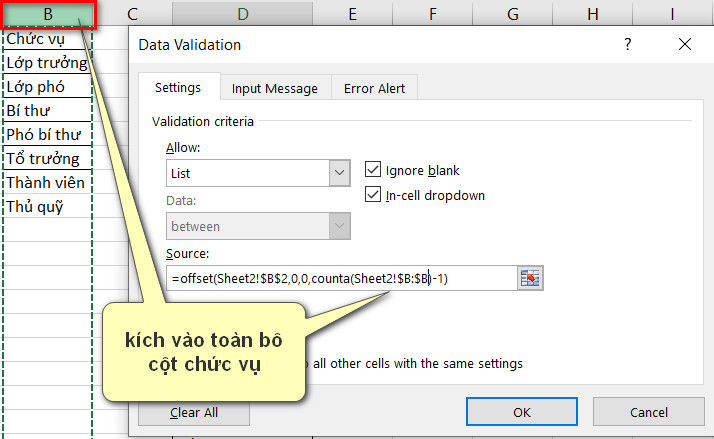Confirm with the OK button
This screenshot has width=714, height=439.
522,412
